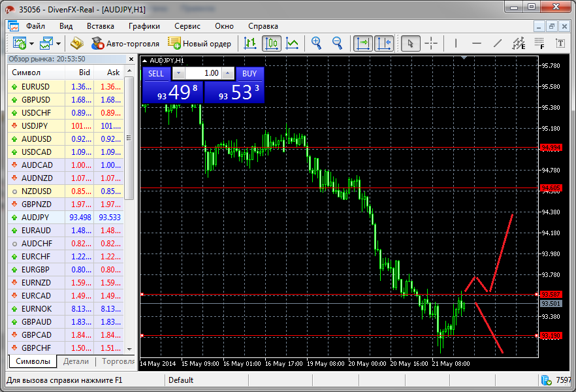576x392 pixels.
Task: Select the GBPUSD symbol row
Action: click(x=66, y=100)
